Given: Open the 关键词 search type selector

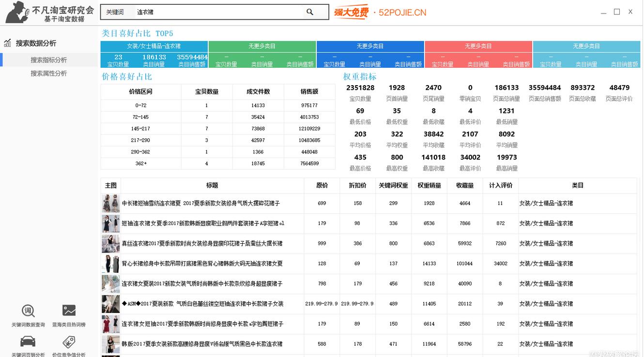Looking at the screenshot, I should tap(115, 12).
